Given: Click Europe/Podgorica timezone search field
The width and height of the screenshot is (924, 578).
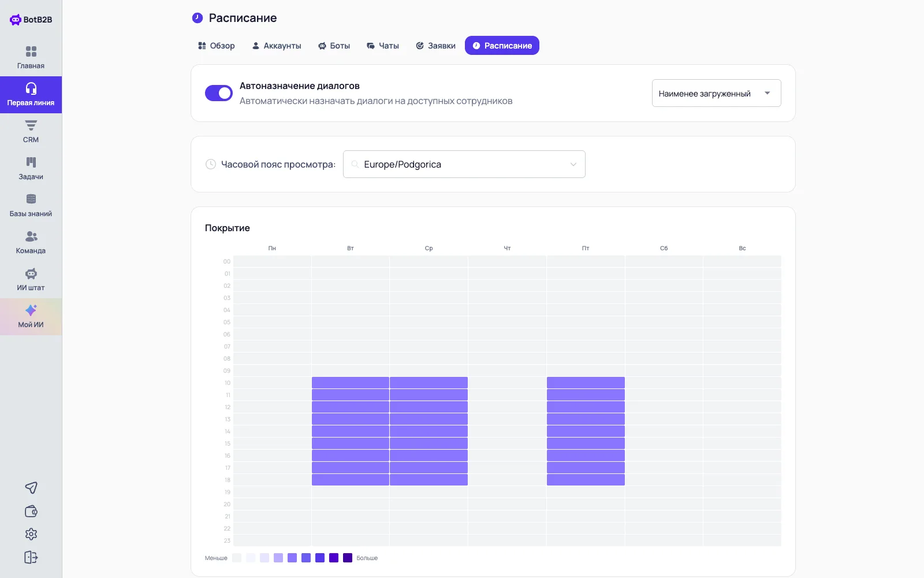Looking at the screenshot, I should pos(464,164).
